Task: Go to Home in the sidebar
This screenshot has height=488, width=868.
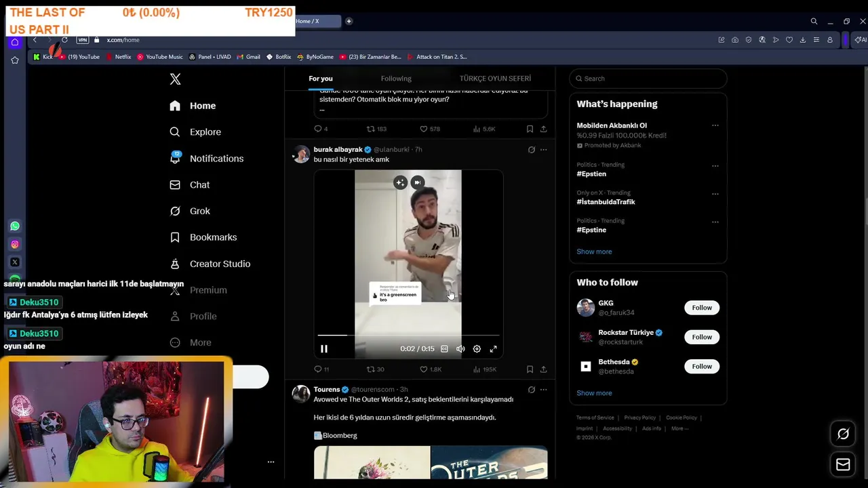Action: coord(193,106)
